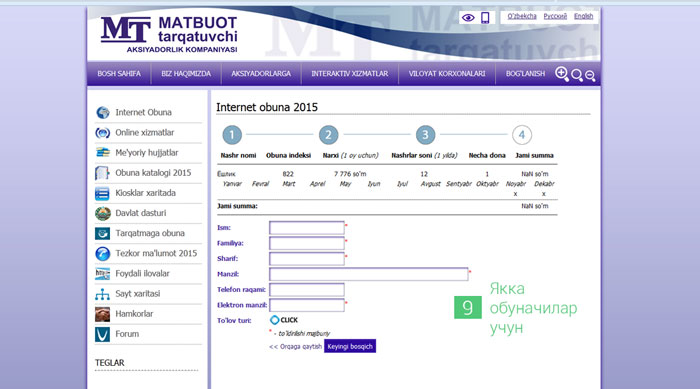The image size is (700, 389).
Task: Click the mobile version phone icon
Action: 485,17
